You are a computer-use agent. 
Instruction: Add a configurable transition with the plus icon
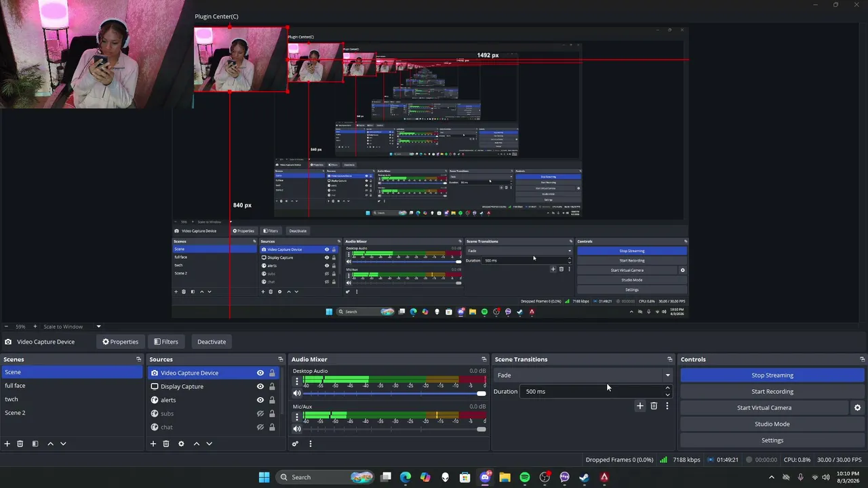click(x=639, y=406)
